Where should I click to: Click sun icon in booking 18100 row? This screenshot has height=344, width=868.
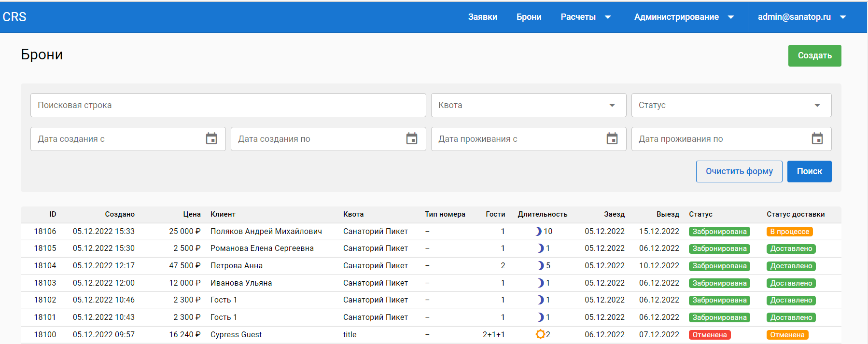[x=540, y=334]
